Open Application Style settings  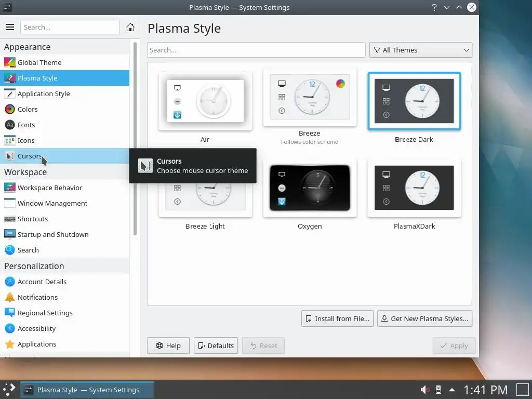(64, 94)
